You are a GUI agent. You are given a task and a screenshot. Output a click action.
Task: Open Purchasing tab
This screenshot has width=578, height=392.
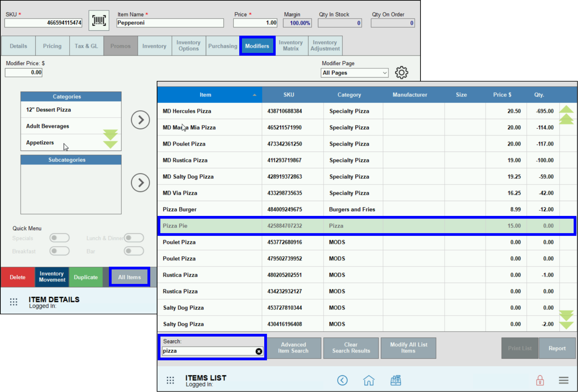tap(223, 46)
